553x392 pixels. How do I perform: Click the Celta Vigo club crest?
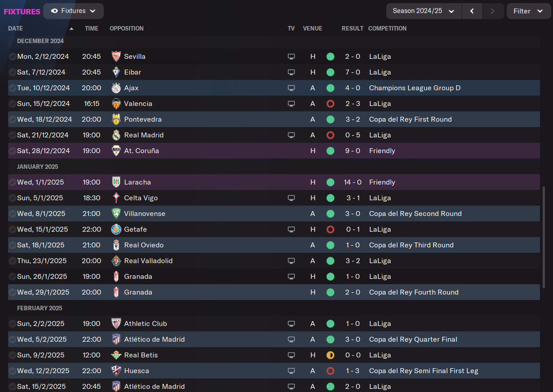[x=116, y=198]
